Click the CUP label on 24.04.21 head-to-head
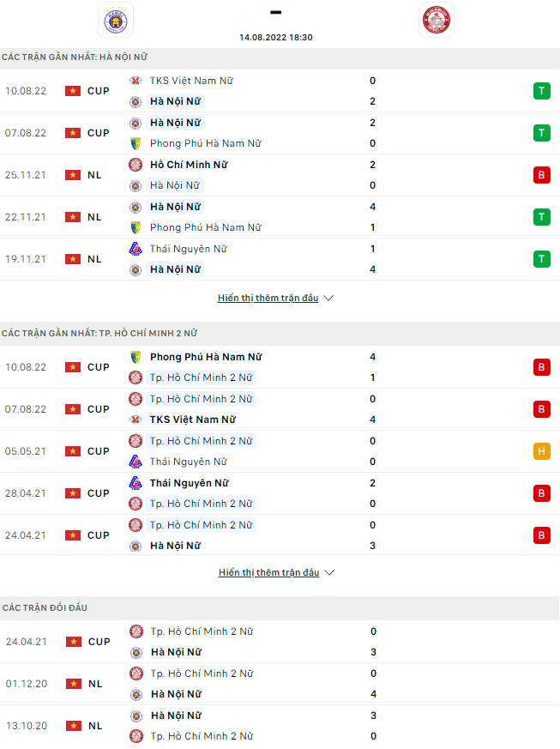 click(x=99, y=642)
